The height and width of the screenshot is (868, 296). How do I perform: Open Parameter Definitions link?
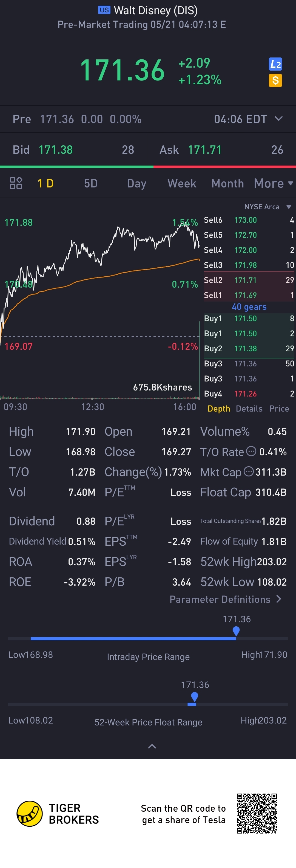225,599
